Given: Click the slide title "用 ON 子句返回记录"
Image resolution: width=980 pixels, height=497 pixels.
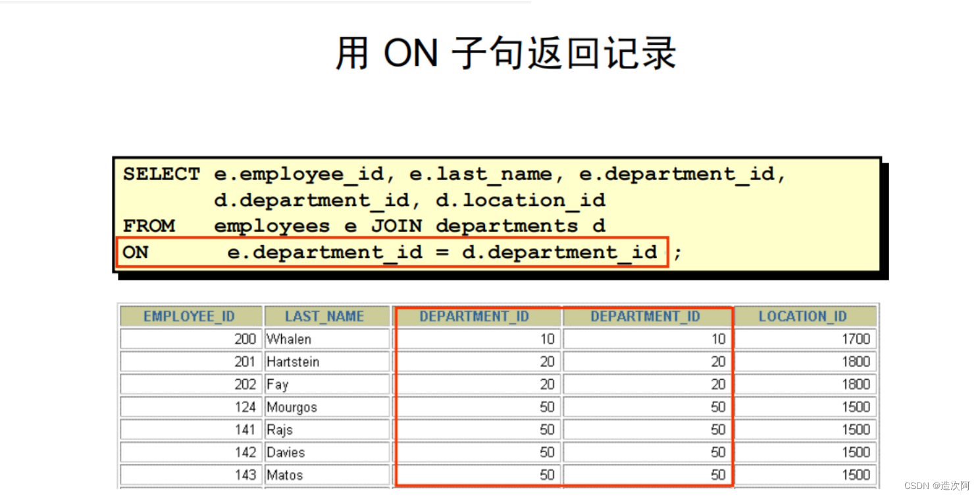Looking at the screenshot, I should (x=505, y=53).
